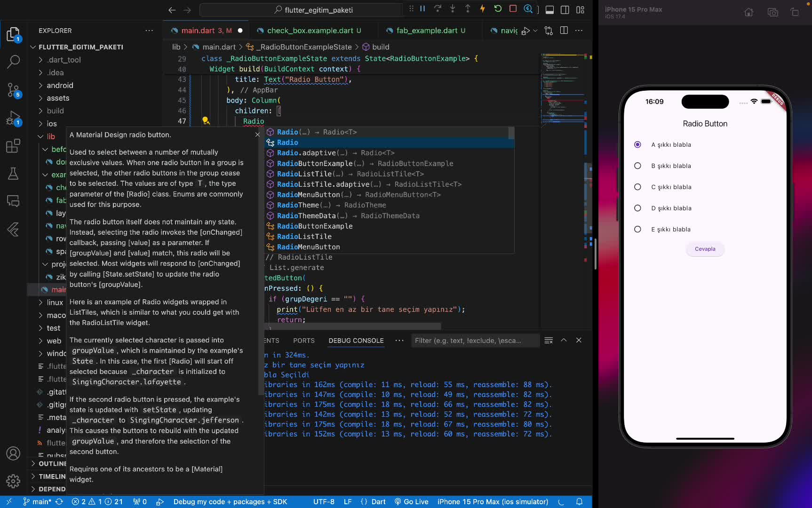Screen dimensions: 812x508
Task: Open the Accounts icon in activity bar
Action: tap(13, 453)
